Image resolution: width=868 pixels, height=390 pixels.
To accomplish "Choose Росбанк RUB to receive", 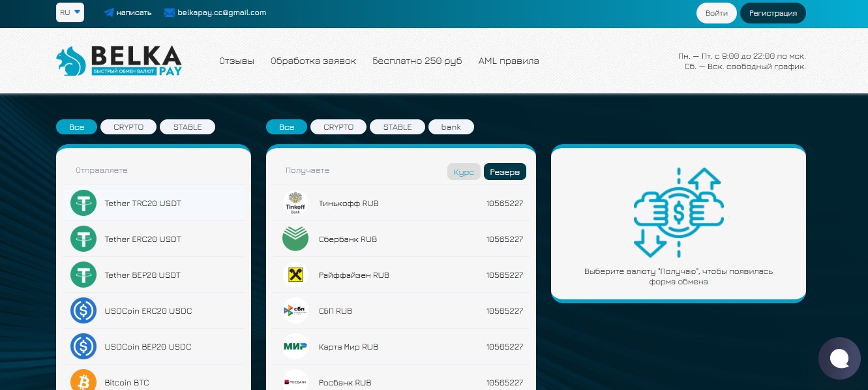I will 401,378.
